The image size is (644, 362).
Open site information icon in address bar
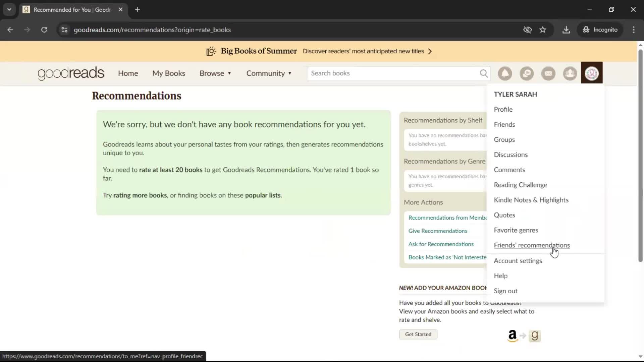coord(64,30)
